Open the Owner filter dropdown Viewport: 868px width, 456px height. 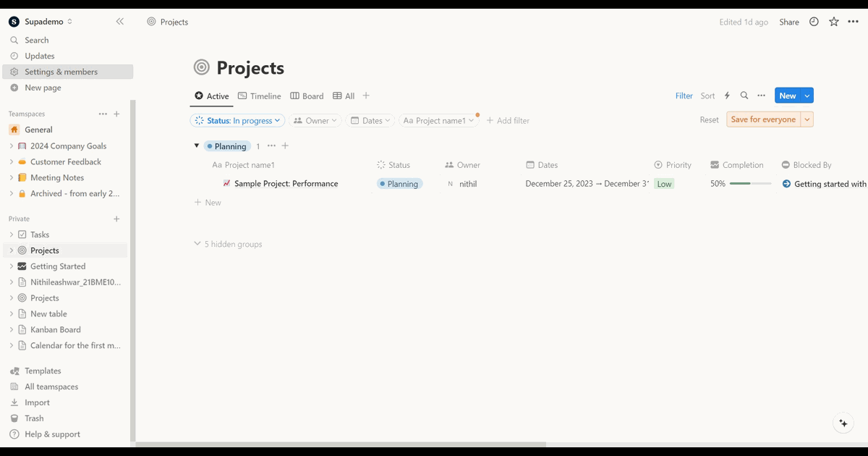pyautogui.click(x=316, y=121)
